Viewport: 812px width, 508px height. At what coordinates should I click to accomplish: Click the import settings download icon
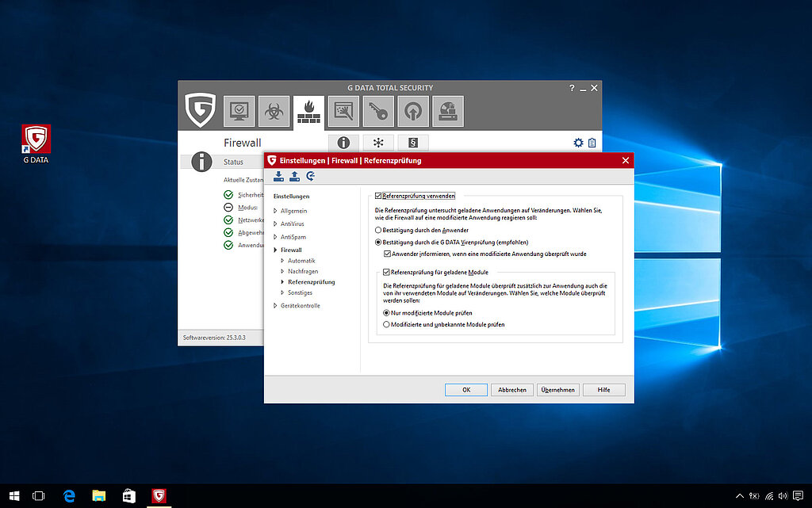(x=278, y=177)
